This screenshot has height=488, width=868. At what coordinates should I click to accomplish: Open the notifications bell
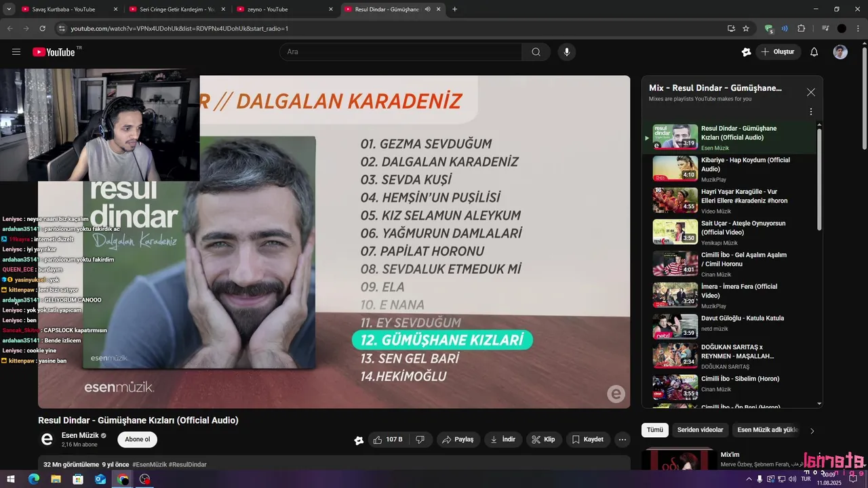coord(814,52)
